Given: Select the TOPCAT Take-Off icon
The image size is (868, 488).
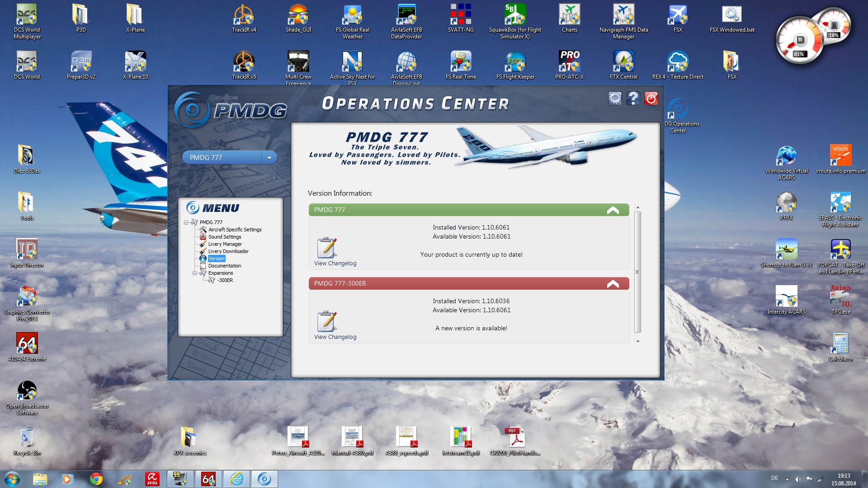Looking at the screenshot, I should coord(841,256).
